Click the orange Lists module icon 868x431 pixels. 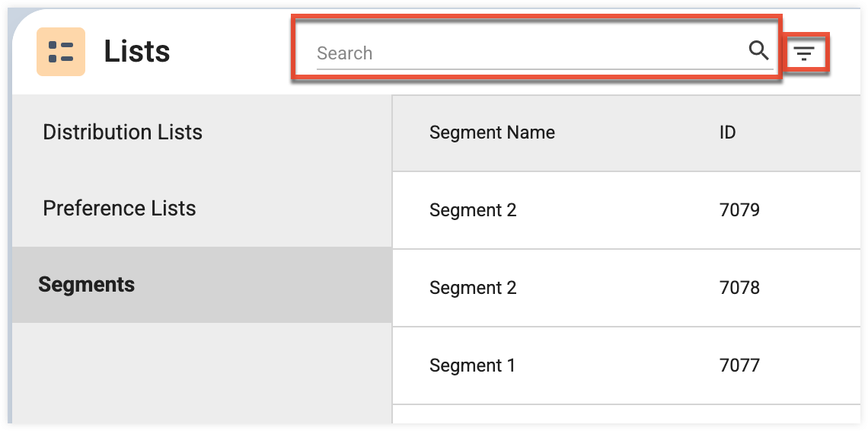tap(61, 52)
